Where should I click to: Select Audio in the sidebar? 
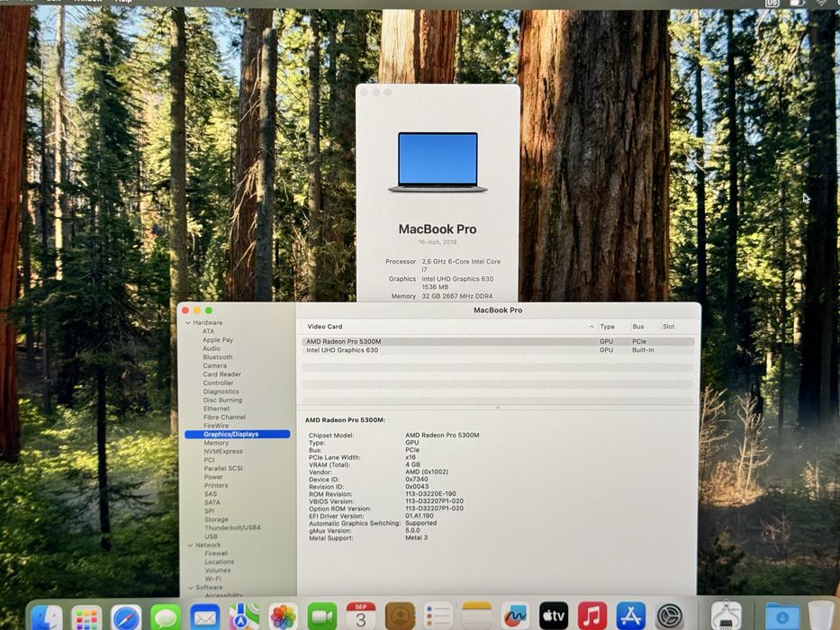(x=212, y=348)
